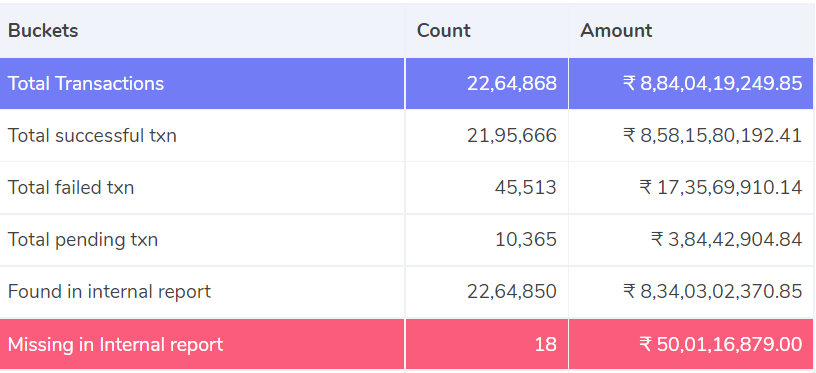Screen dimensions: 816x373
Task: Click the failed amount ₹ 17,35,69,910.14
Action: [x=721, y=188]
